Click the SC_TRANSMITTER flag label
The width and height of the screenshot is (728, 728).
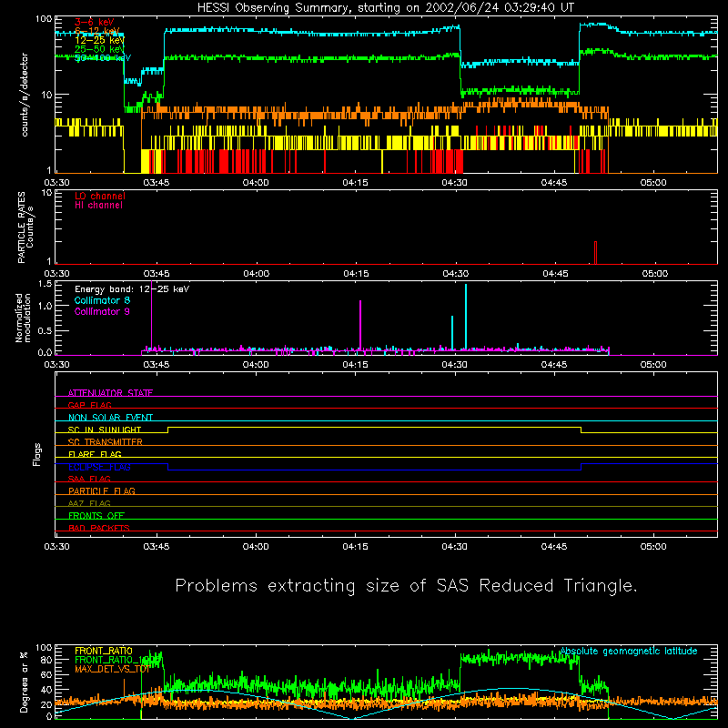pos(106,442)
